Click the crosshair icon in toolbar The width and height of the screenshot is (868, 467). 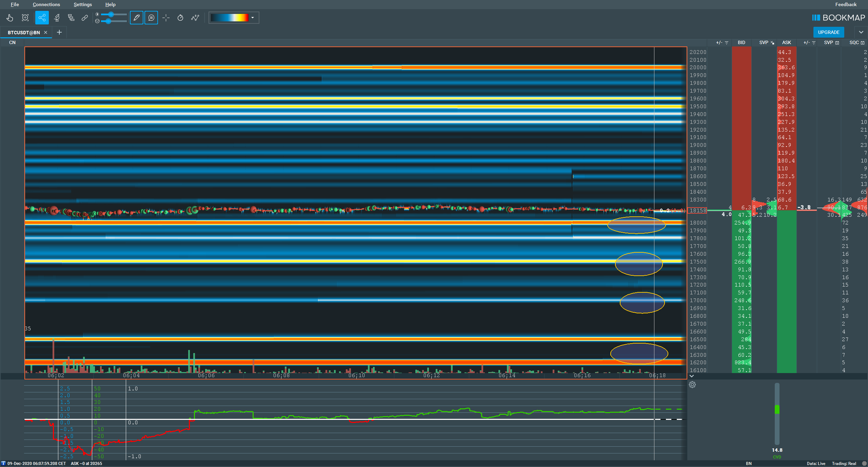tap(166, 18)
